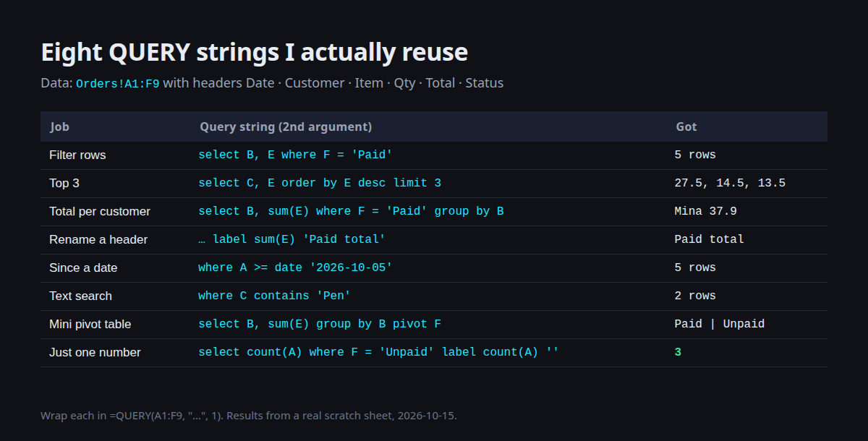The height and width of the screenshot is (441, 868).
Task: Click the 'Rename a header' job cell
Action: pos(98,239)
